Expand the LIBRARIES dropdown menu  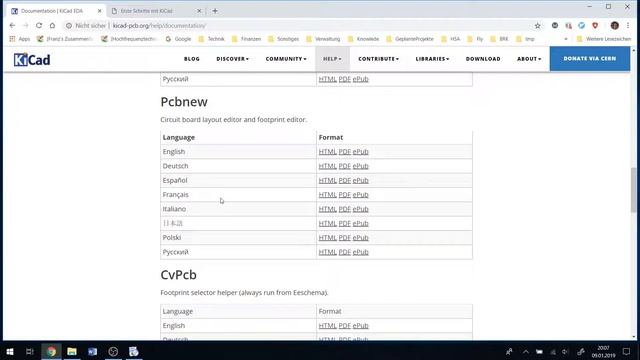(x=432, y=59)
